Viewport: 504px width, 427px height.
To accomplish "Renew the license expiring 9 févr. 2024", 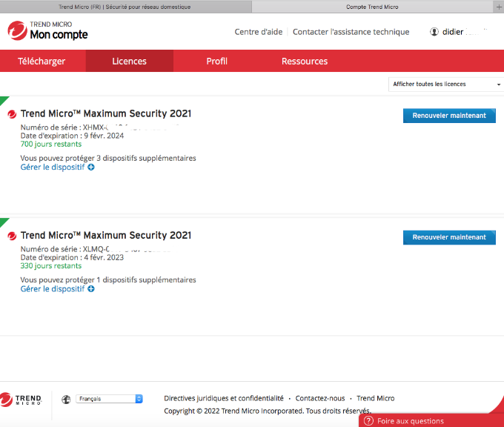I will [x=449, y=116].
